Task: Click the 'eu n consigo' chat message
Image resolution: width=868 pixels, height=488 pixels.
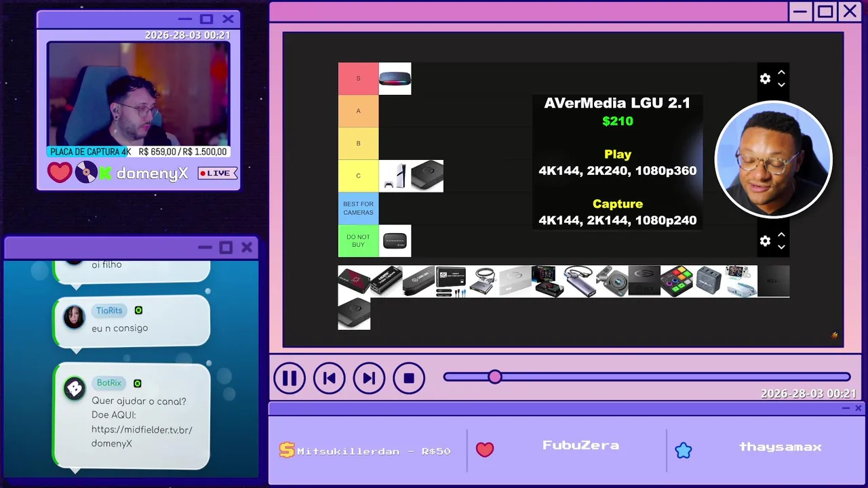Action: tap(119, 328)
